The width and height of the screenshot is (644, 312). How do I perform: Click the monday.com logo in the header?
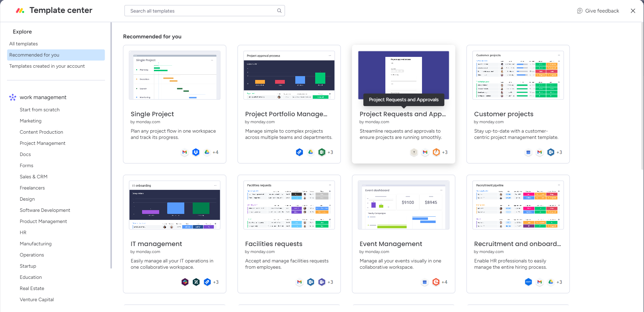pyautogui.click(x=20, y=11)
